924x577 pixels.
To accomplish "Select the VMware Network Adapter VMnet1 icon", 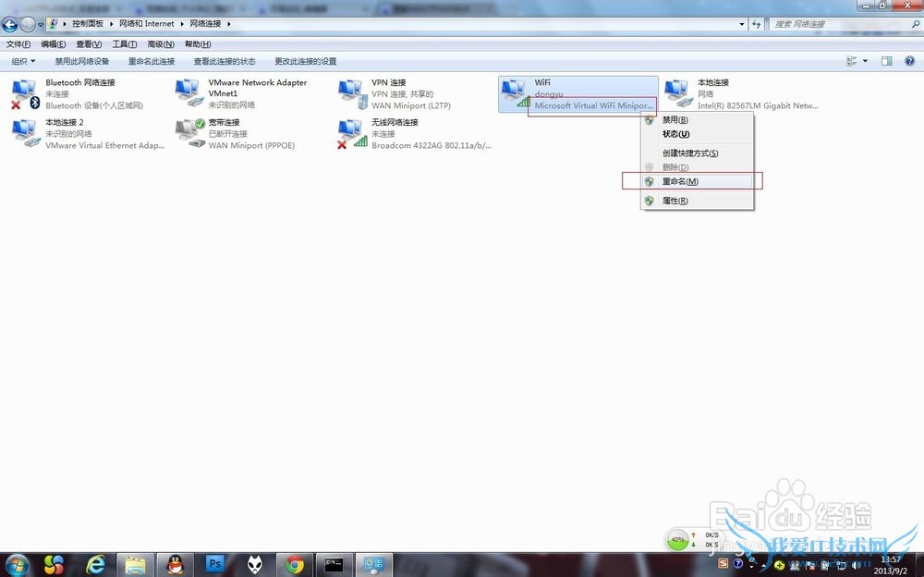I will click(x=189, y=93).
